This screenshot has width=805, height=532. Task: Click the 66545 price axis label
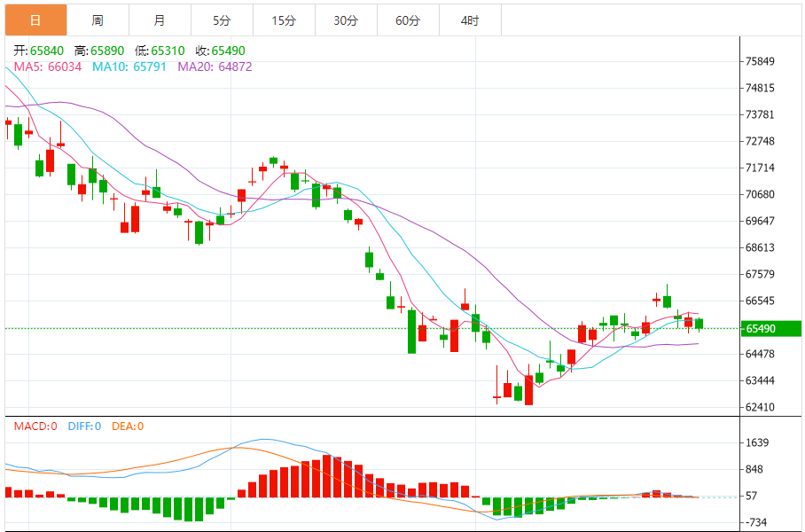click(x=759, y=301)
